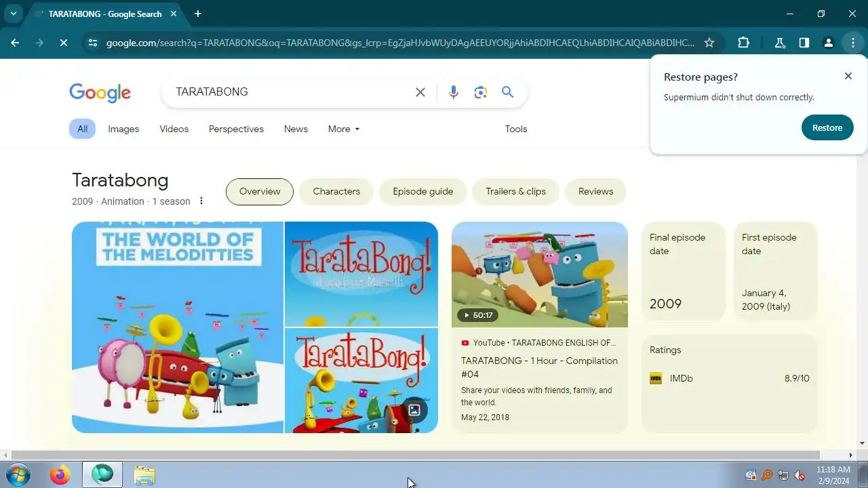The height and width of the screenshot is (488, 868).
Task: View site information icon in address bar
Action: click(x=92, y=43)
